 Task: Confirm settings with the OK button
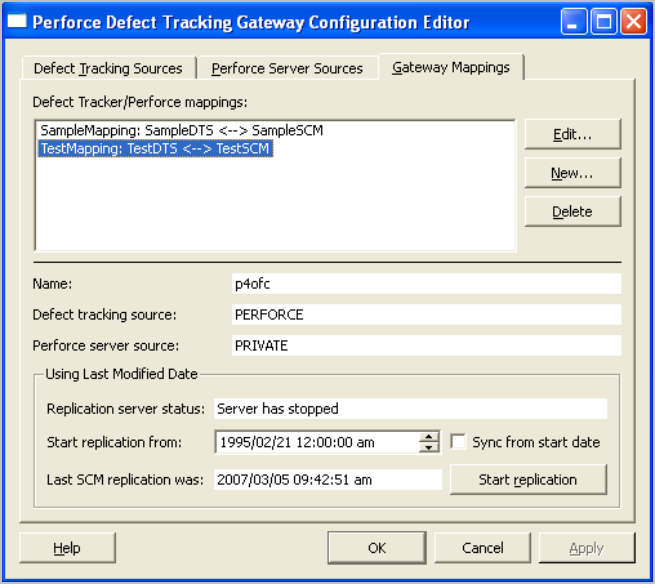(x=376, y=548)
